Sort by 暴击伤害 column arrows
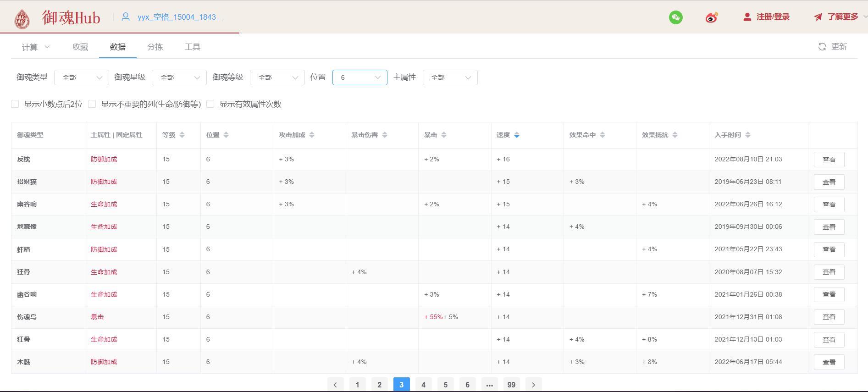 (x=385, y=135)
